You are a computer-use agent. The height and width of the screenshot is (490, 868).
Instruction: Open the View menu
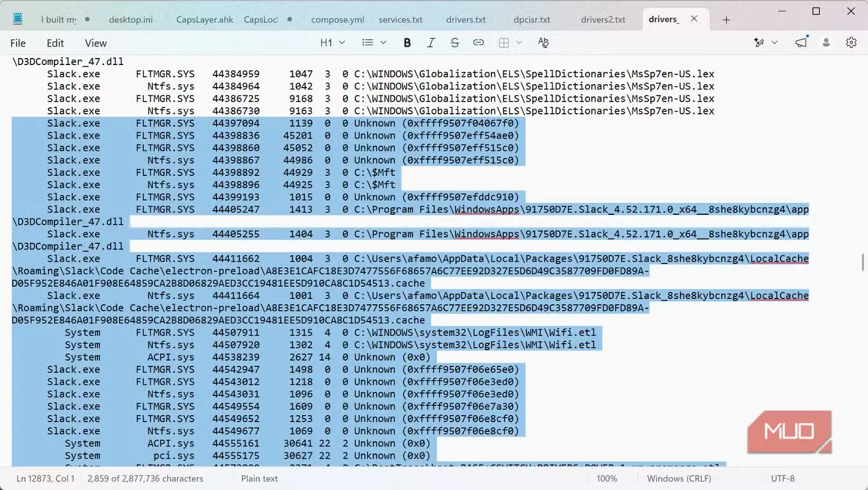click(96, 43)
